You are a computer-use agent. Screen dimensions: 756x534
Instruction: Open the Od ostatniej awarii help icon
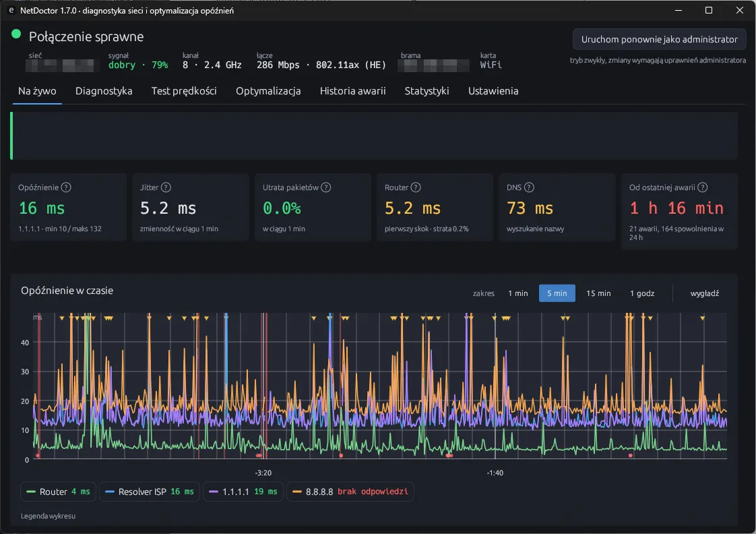click(703, 187)
